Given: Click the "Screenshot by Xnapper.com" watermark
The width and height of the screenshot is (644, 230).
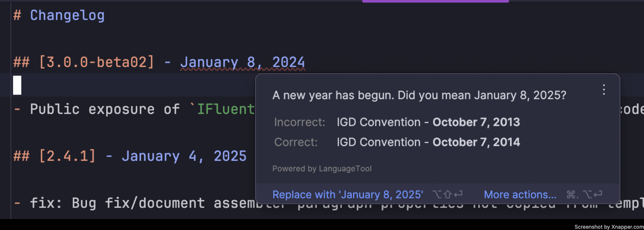Looking at the screenshot, I should pos(609,227).
